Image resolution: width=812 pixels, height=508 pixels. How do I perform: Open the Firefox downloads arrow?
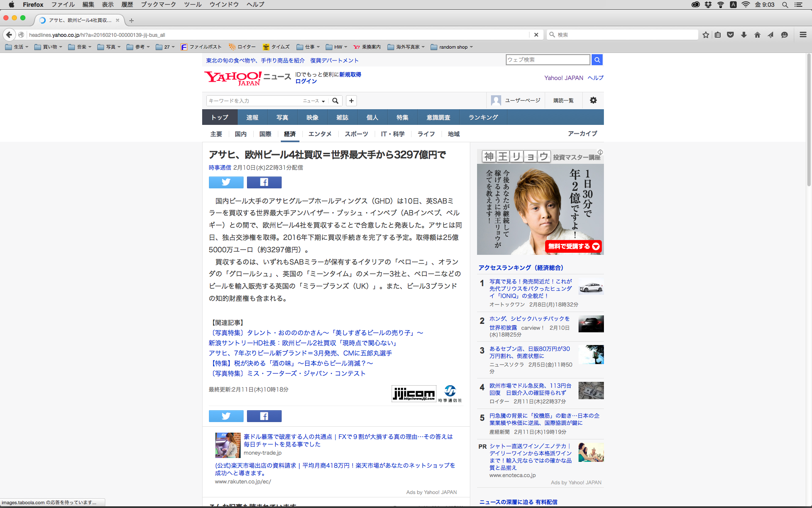pyautogui.click(x=743, y=35)
